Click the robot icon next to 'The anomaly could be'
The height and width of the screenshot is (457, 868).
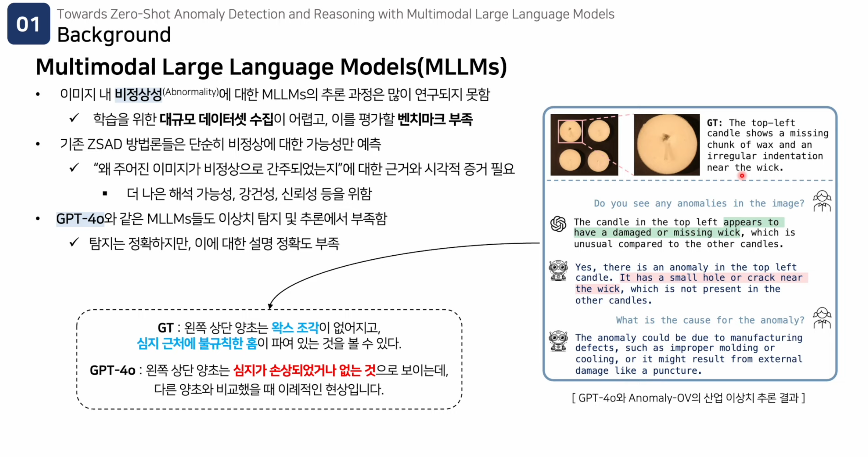point(558,341)
